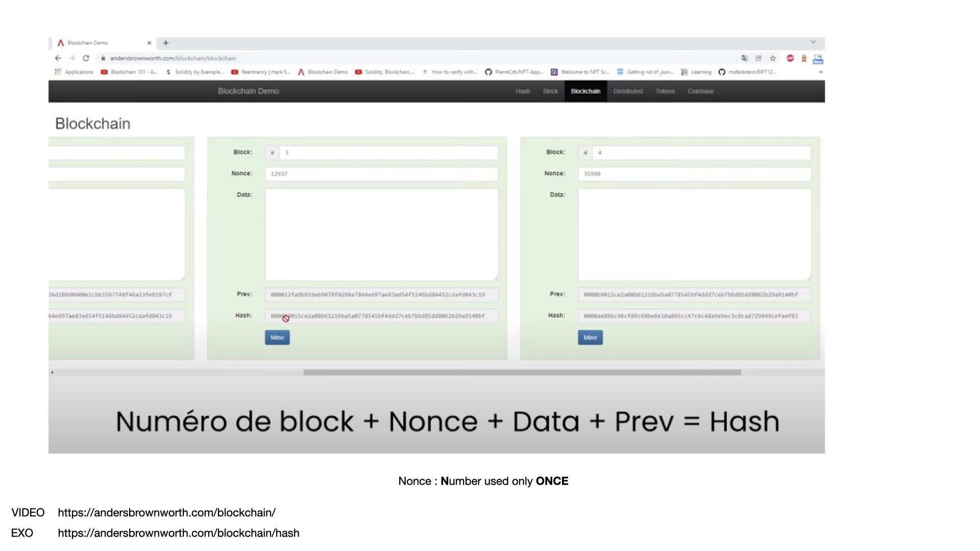Reload the page with the refresh icon
Viewport: 980px width, 551px height.
pos(86,58)
